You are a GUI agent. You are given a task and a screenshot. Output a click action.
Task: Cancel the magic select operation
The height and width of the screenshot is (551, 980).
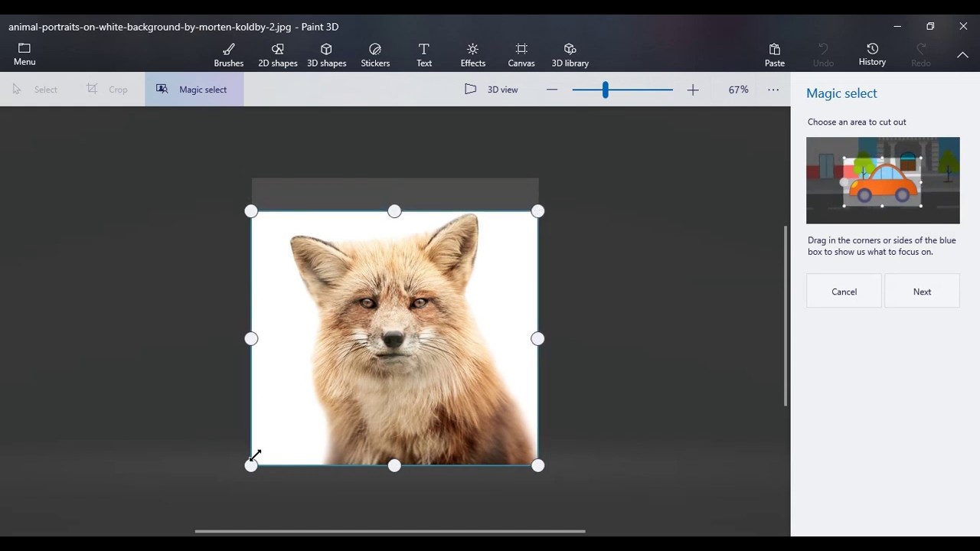pyautogui.click(x=844, y=292)
